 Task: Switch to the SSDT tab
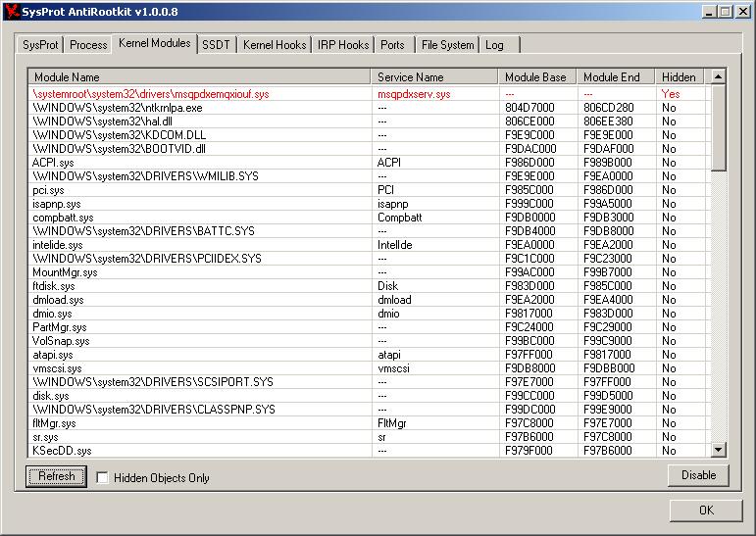click(216, 45)
